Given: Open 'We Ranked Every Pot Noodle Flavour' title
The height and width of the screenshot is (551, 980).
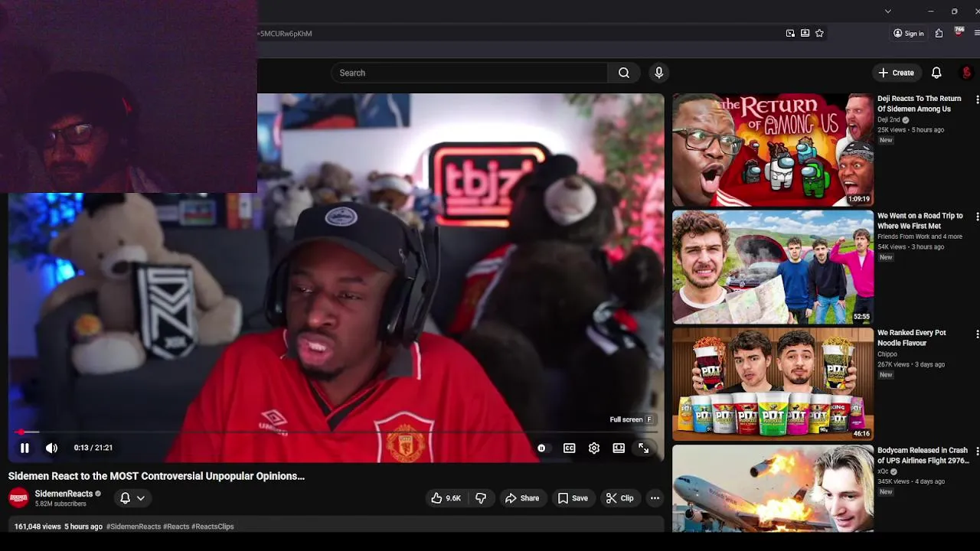Looking at the screenshot, I should click(x=912, y=338).
